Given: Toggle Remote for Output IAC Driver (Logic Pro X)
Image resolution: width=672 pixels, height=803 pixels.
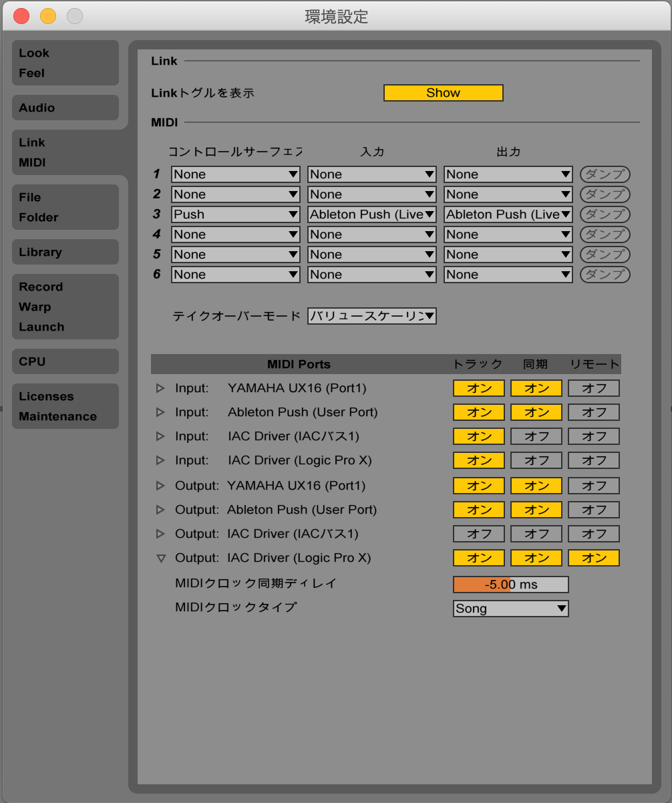Looking at the screenshot, I should [x=594, y=558].
